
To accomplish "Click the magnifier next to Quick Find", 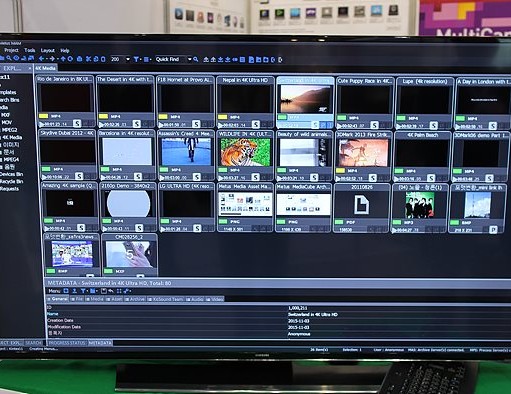I will click(196, 59).
